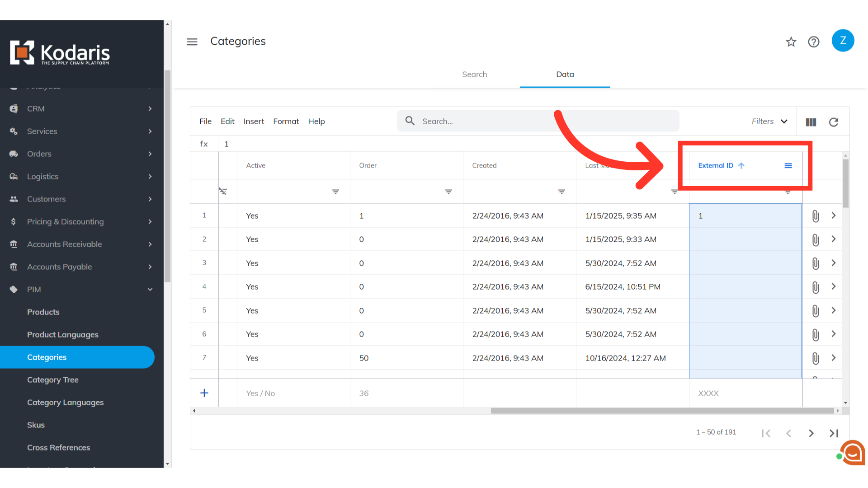Click the star favorite icon

click(x=791, y=42)
